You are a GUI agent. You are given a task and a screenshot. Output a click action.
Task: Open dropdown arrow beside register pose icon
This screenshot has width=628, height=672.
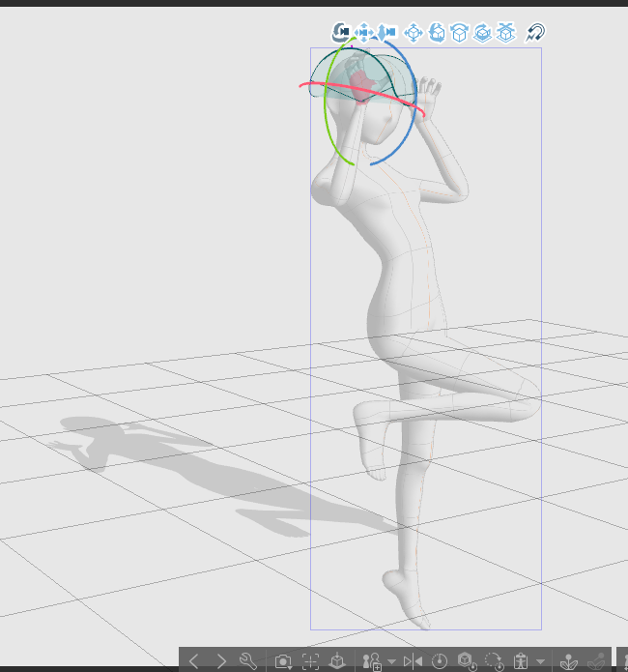391,661
